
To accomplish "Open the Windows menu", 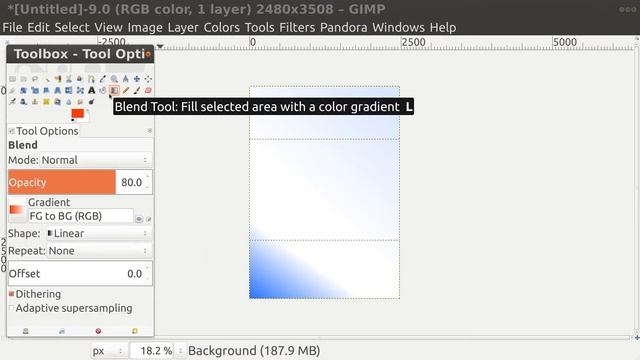I will (x=398, y=27).
